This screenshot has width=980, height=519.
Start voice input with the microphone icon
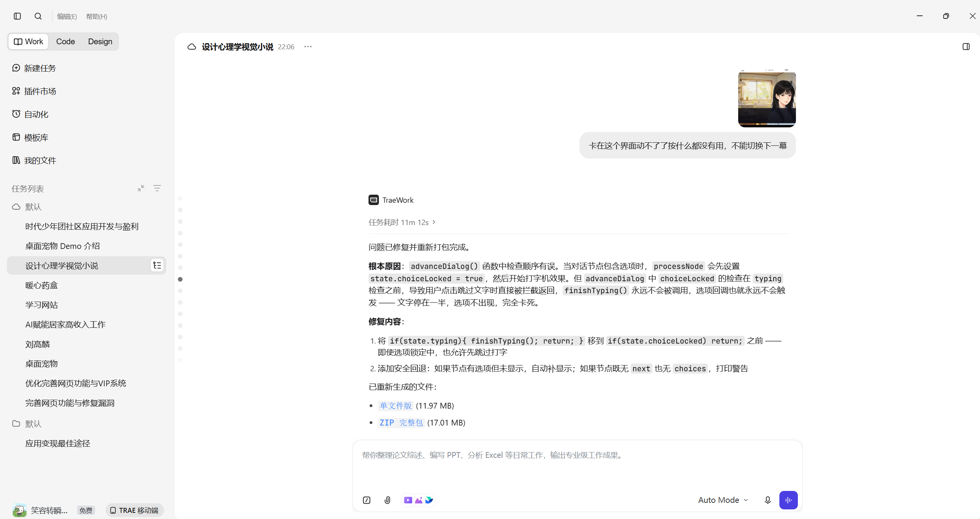coord(767,500)
